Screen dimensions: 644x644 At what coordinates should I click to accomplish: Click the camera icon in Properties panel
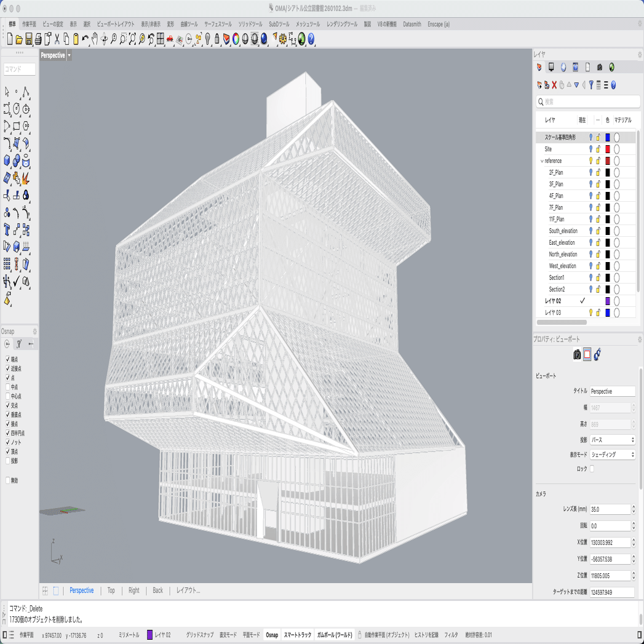point(577,354)
